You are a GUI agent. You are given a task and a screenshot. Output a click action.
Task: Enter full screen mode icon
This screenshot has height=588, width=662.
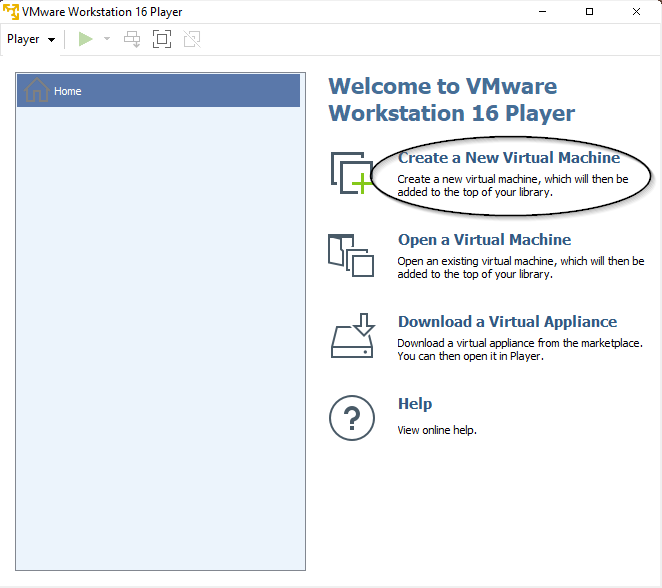[162, 39]
